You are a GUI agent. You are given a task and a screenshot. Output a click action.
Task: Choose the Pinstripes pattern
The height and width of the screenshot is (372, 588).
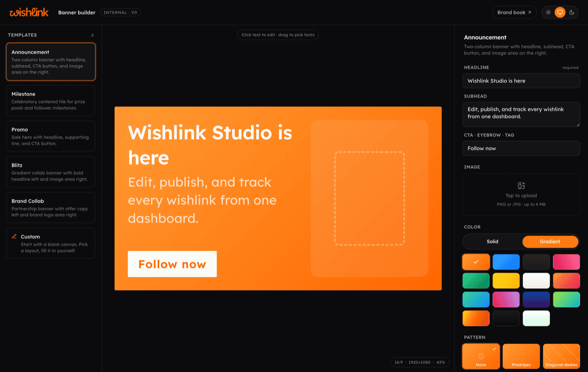[x=521, y=356]
